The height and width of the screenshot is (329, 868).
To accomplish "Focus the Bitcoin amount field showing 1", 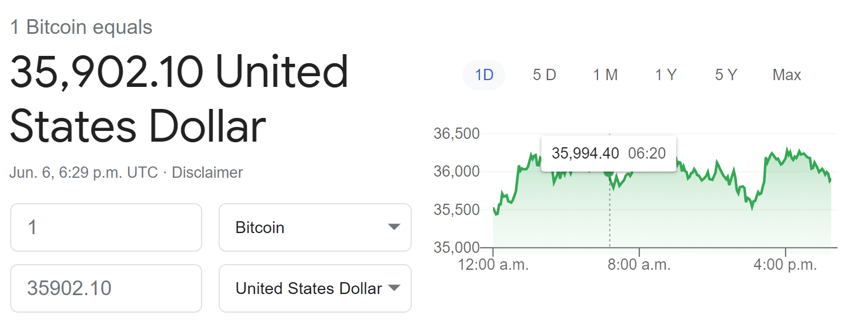I will tap(106, 227).
